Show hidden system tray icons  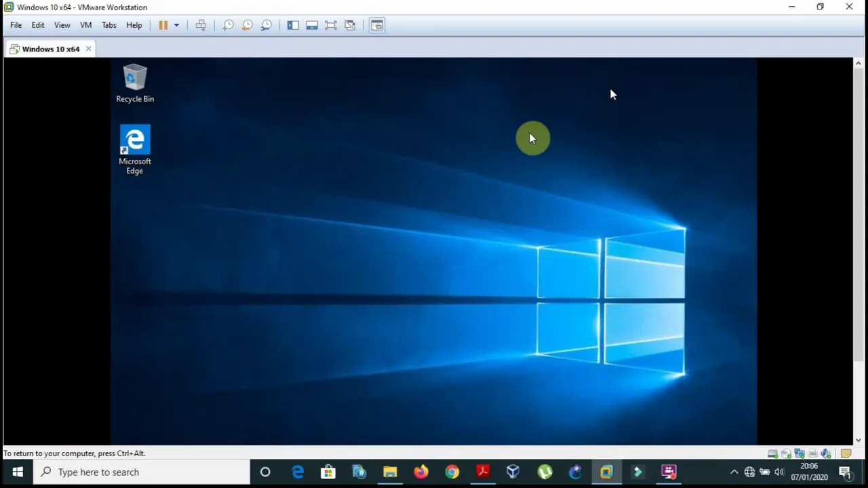coord(734,472)
